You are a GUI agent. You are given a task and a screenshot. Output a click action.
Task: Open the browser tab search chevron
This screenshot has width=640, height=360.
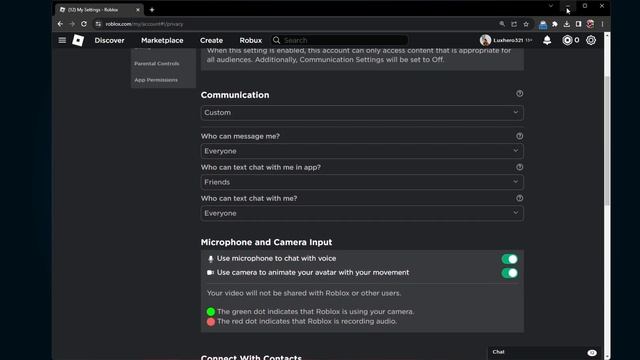[551, 6]
